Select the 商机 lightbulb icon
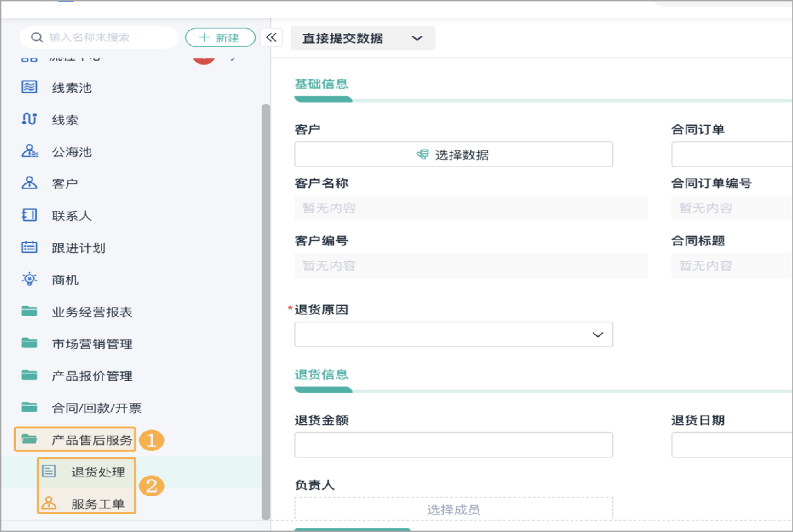Screen dimensions: 793x532 (28, 279)
